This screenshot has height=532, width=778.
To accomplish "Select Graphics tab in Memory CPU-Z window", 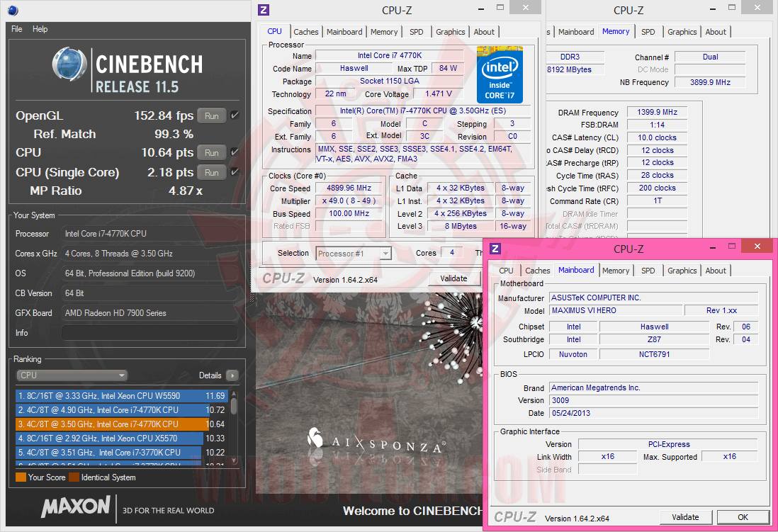I will 682,32.
